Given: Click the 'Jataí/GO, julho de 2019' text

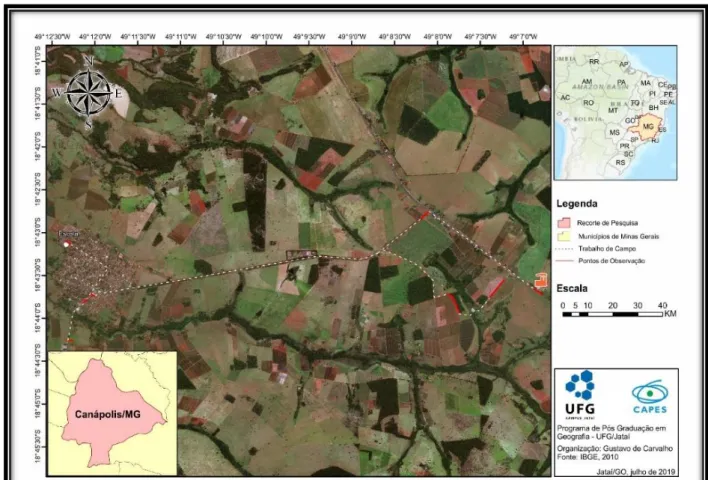Looking at the screenshot, I should point(636,472).
